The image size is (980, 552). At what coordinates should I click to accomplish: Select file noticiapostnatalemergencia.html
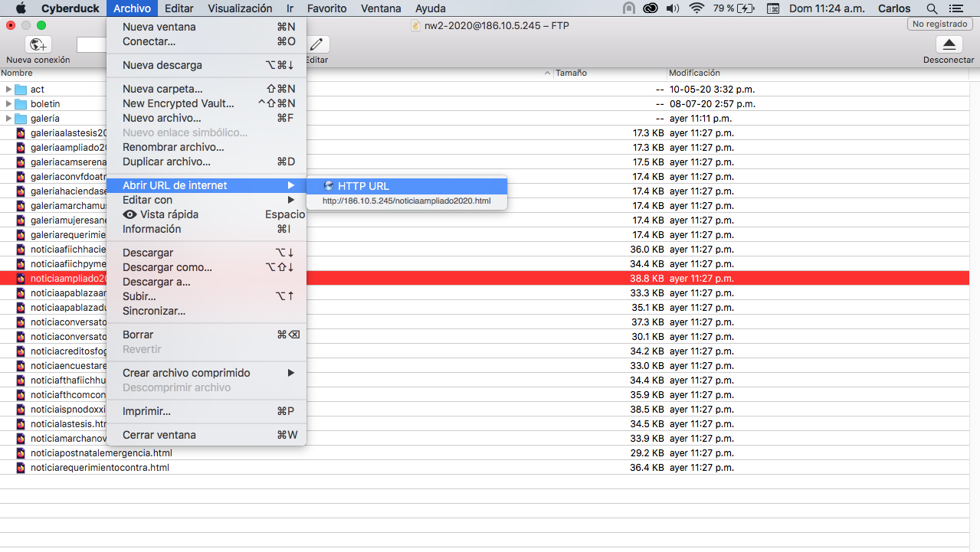pyautogui.click(x=101, y=453)
